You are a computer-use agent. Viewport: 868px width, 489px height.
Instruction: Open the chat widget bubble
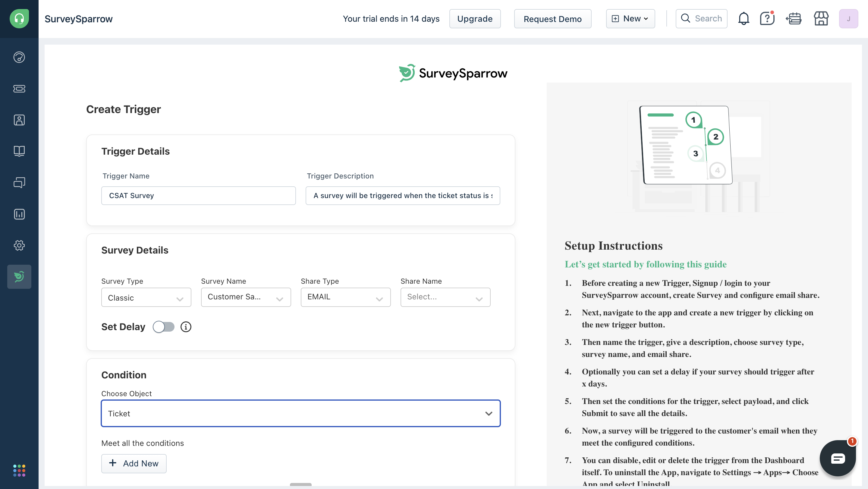838,458
